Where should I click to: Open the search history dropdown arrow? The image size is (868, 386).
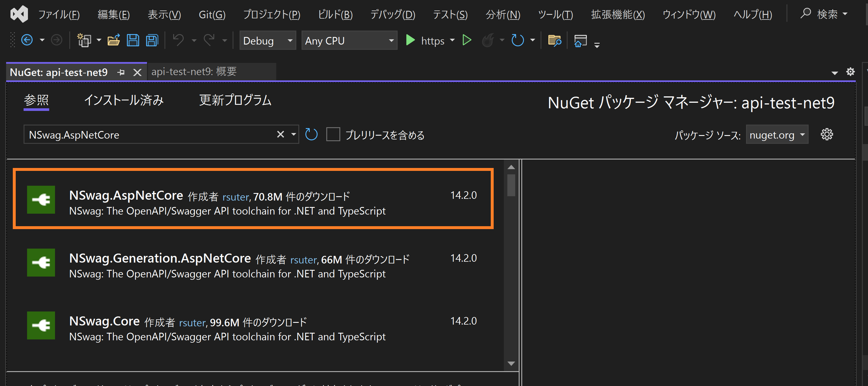(293, 134)
